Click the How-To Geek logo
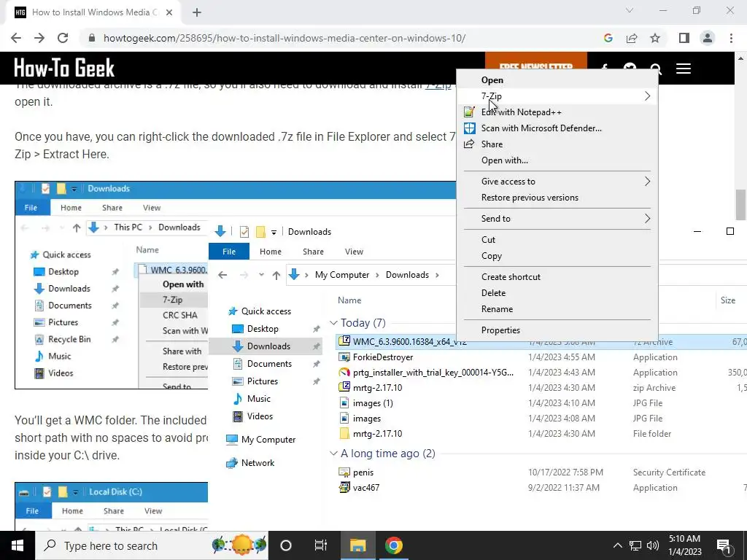This screenshot has height=560, width=747. click(64, 68)
